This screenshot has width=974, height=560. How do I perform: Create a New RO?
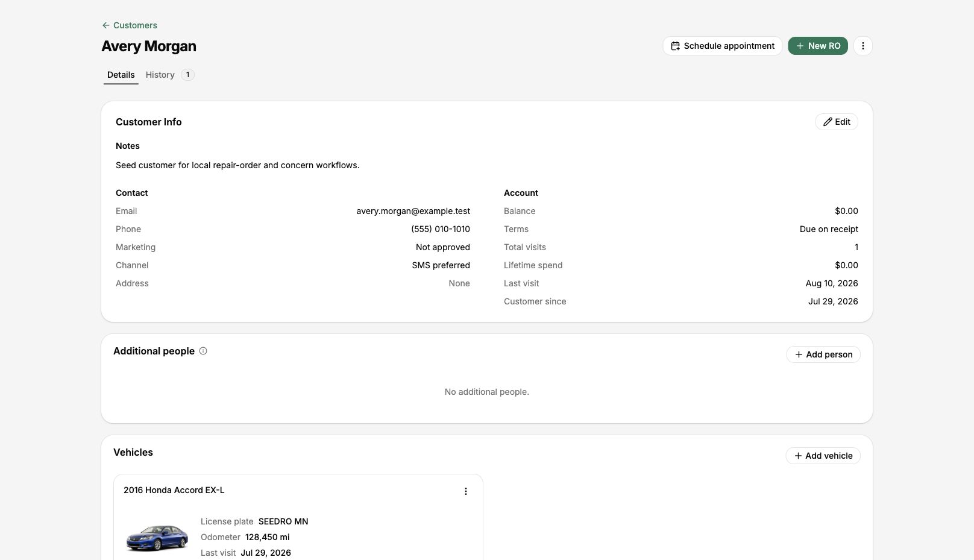tap(818, 46)
